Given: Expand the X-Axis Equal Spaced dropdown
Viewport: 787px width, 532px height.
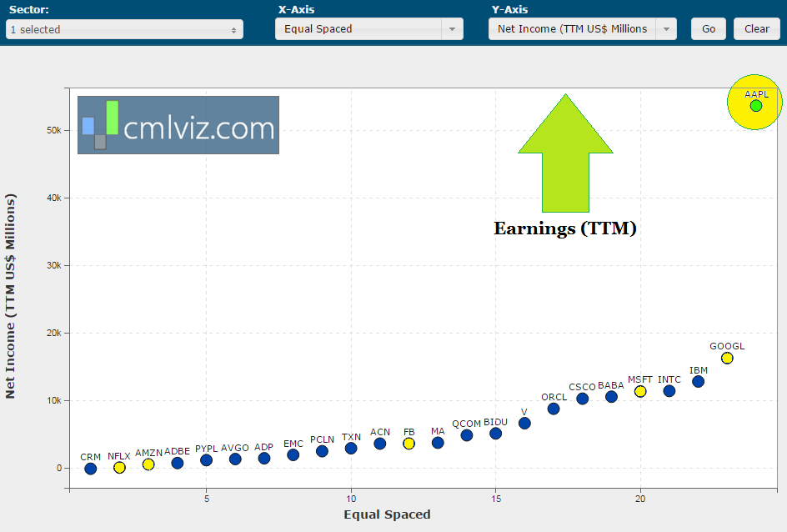Looking at the screenshot, I should tap(368, 29).
